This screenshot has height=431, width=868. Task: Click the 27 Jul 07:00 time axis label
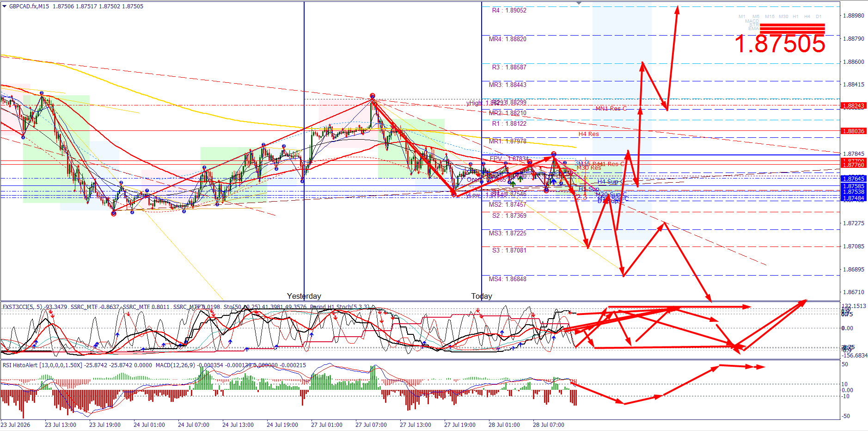point(371,425)
